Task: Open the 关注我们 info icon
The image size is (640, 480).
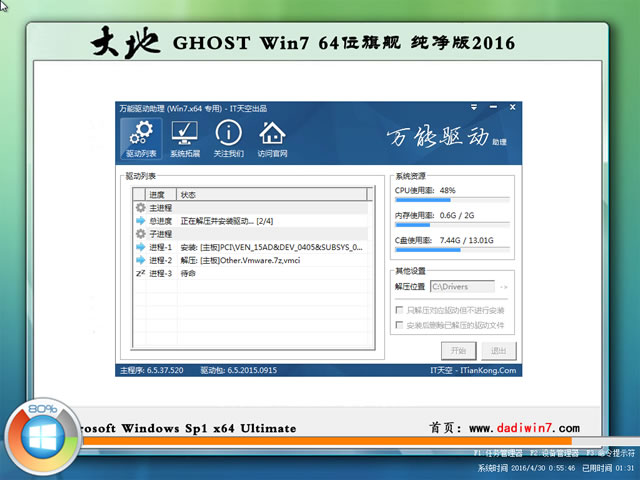Action: pos(229,139)
